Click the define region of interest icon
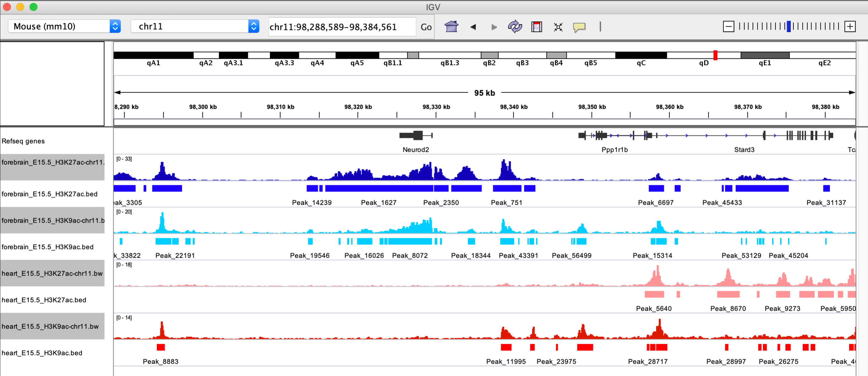 coord(537,27)
